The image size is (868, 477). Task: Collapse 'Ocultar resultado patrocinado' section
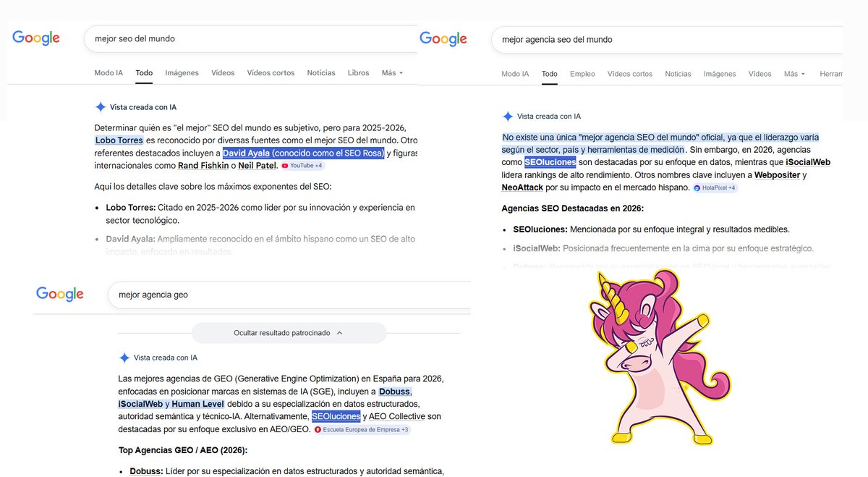pos(289,333)
